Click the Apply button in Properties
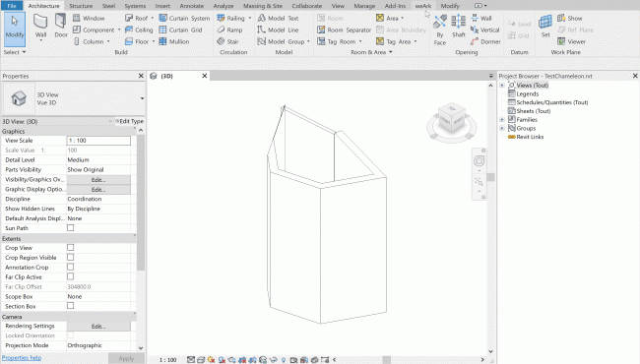This screenshot has width=640, height=364. click(126, 358)
